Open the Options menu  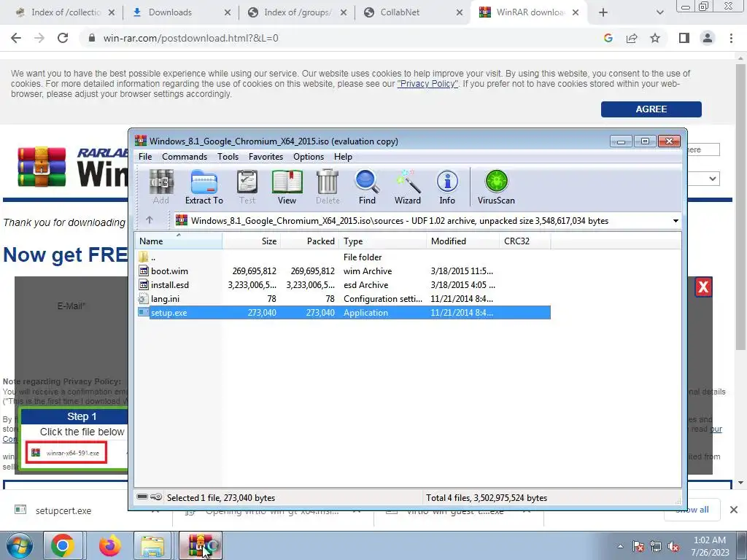(x=309, y=157)
